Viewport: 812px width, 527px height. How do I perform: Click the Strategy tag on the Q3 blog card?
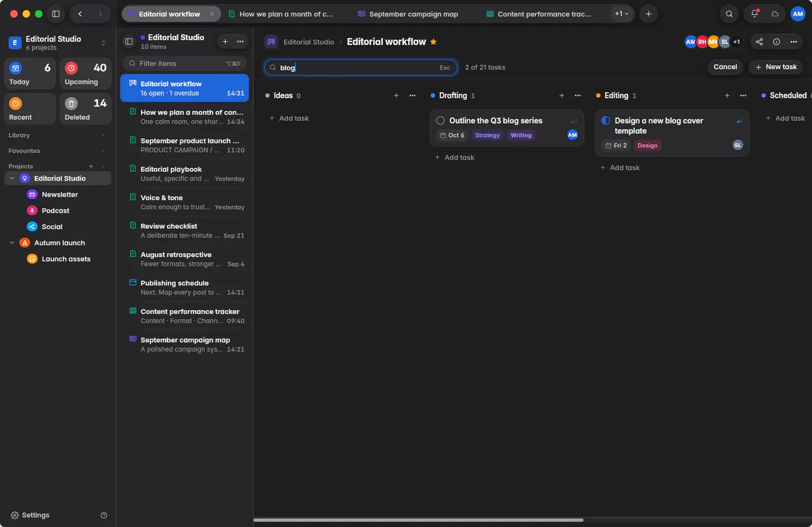pos(487,135)
